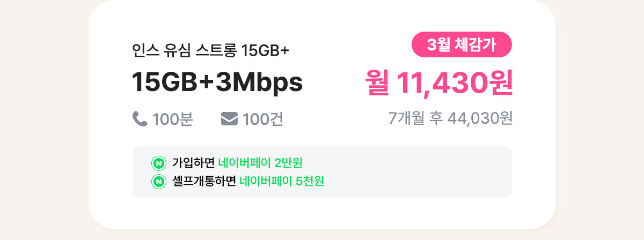Click the phone call minutes icon
Image resolution: width=644 pixels, height=240 pixels.
[x=140, y=118]
